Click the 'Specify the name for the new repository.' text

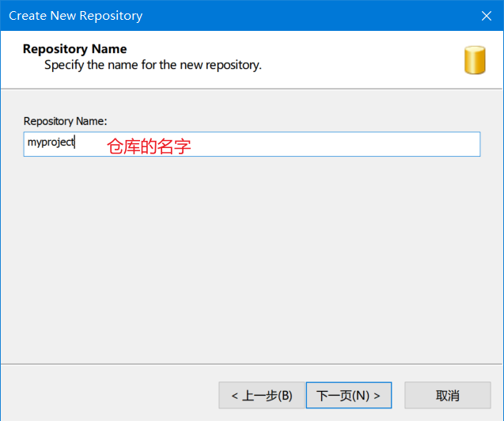pos(153,65)
